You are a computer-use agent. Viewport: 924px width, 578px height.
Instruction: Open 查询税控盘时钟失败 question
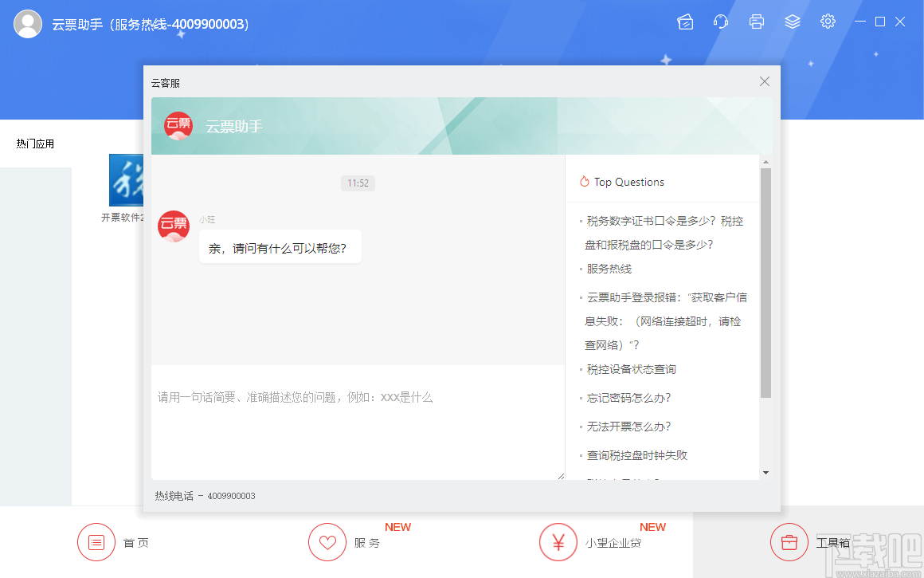click(637, 456)
